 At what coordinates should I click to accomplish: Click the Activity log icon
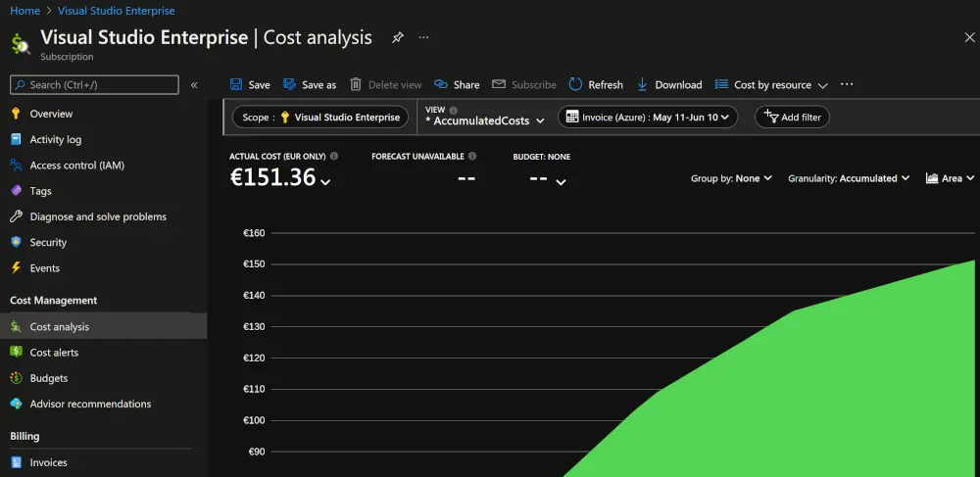(17, 139)
